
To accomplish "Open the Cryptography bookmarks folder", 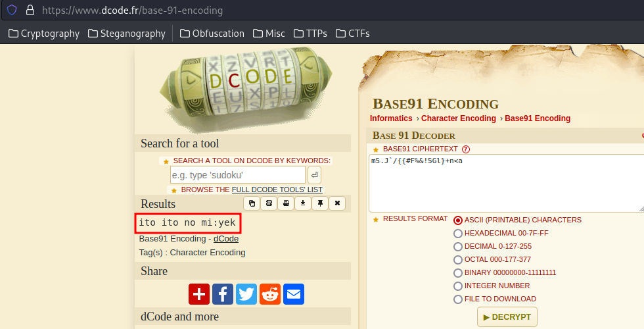I will pyautogui.click(x=44, y=34).
